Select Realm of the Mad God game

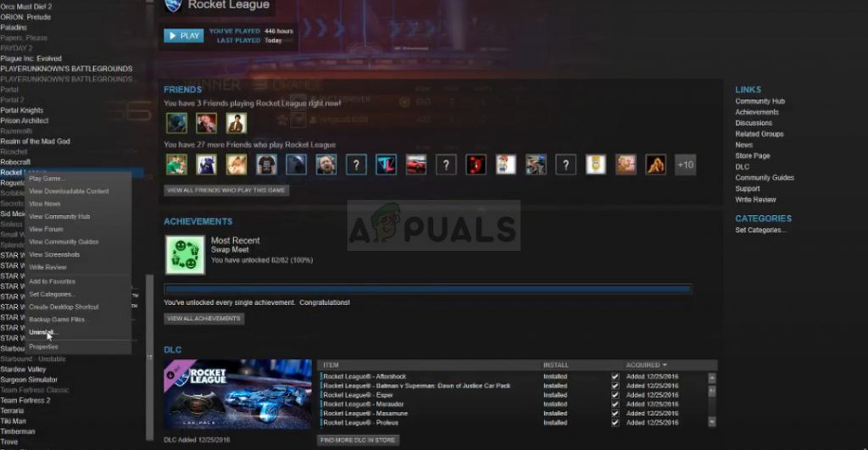click(35, 142)
